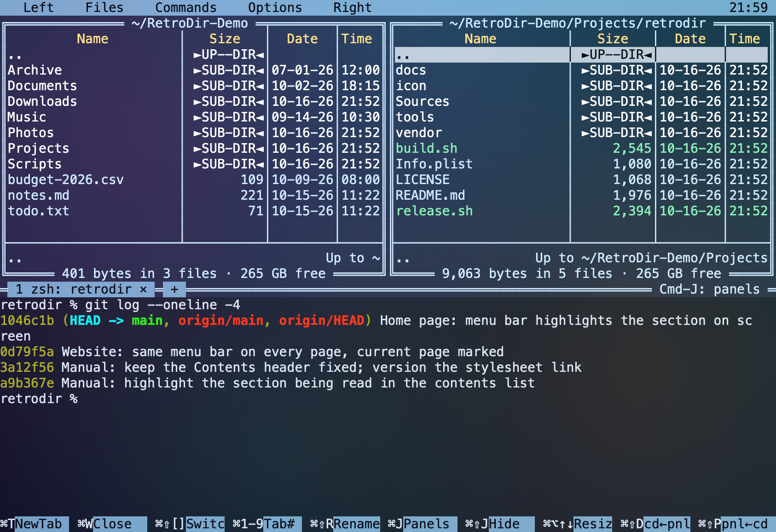
Task: Select todo.txt file
Action: [x=194, y=211]
